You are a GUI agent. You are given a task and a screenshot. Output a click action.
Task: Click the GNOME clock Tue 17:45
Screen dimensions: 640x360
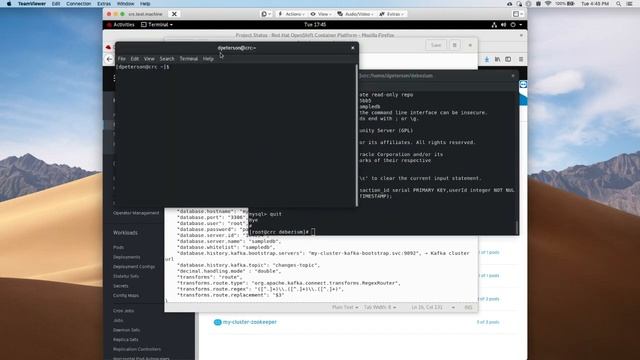click(315, 24)
